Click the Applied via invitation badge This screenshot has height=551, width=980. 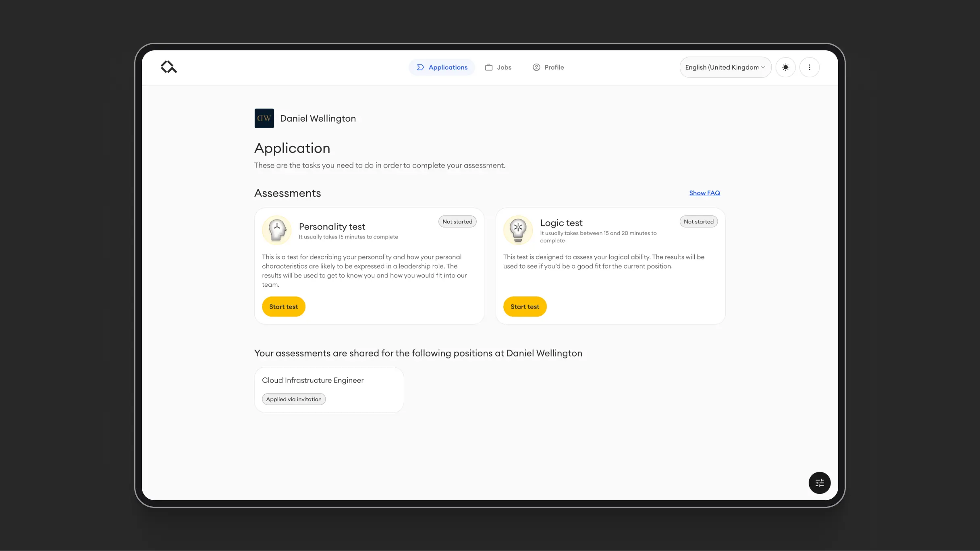coord(294,399)
